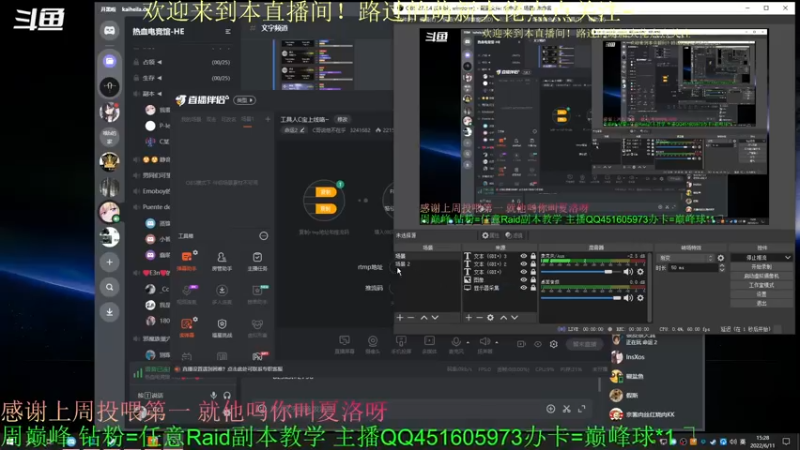
Task: Click the microphone icon in 直播伴侣 bottom bar
Action: point(456,342)
